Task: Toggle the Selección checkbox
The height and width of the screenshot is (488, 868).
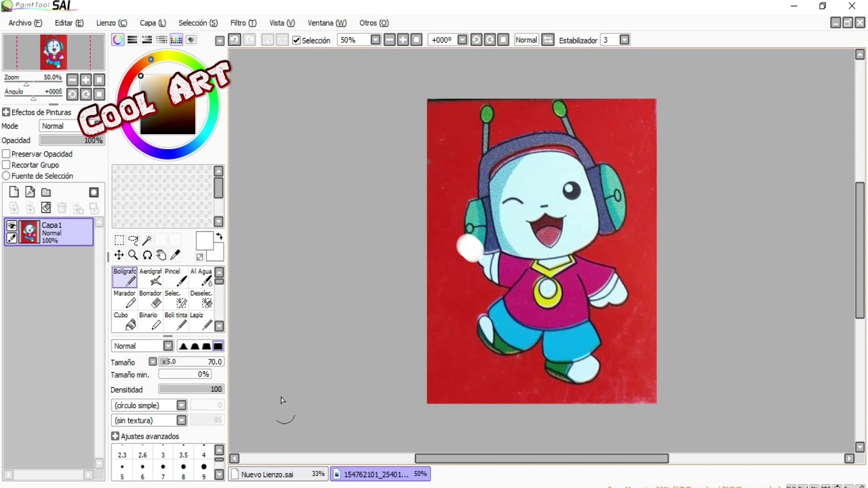Action: (296, 40)
